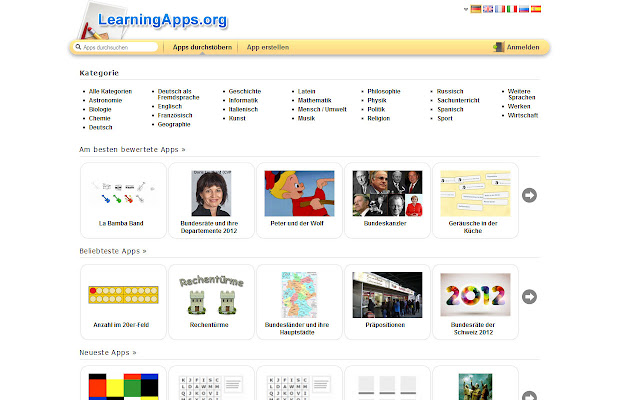640x400 pixels.
Task: Select the German flag language icon
Action: tap(476, 9)
